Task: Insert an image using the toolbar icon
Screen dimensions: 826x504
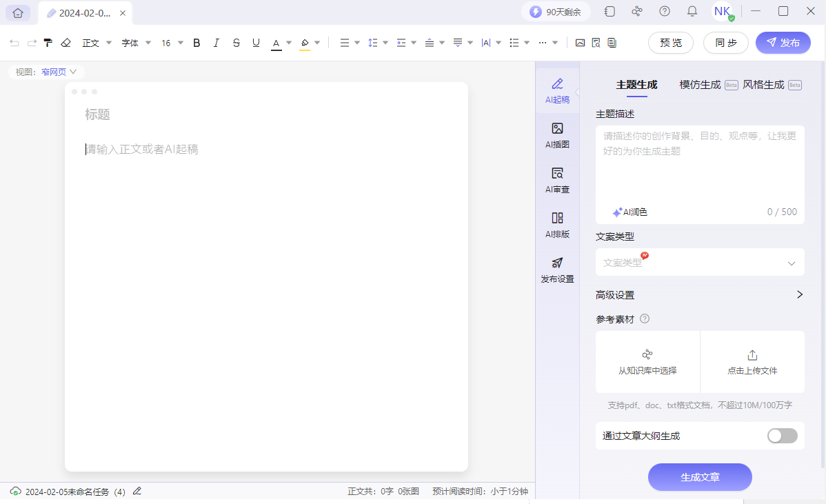Action: click(580, 42)
